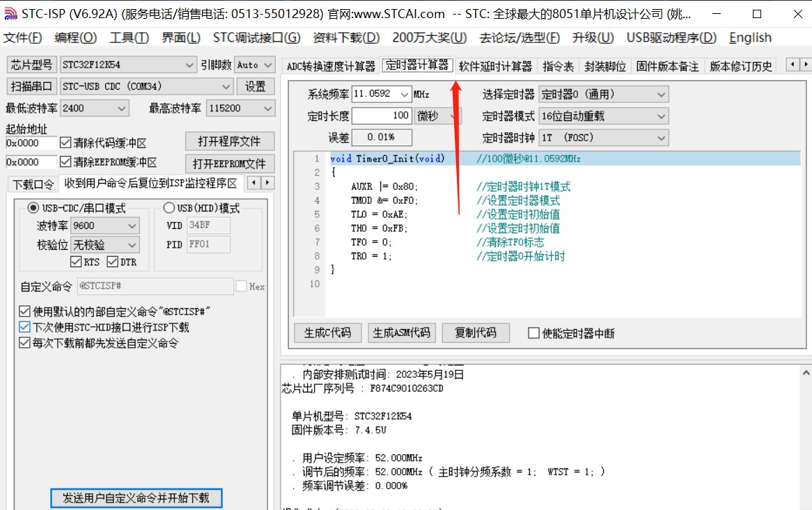Toggle 下次使用STC-HID接口进行ISP下载 checkbox
812x510 pixels.
24,327
